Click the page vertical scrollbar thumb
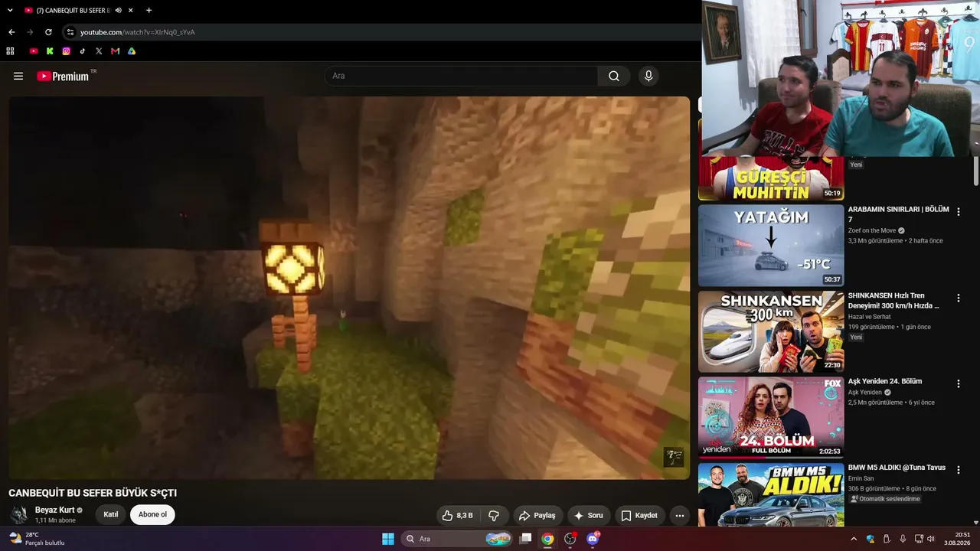980x551 pixels. coord(975,171)
